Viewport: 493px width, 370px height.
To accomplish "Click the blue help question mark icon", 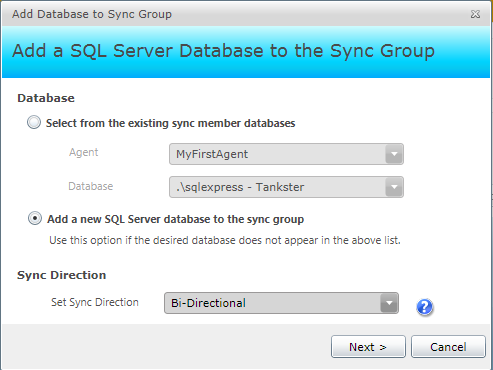I will [425, 307].
